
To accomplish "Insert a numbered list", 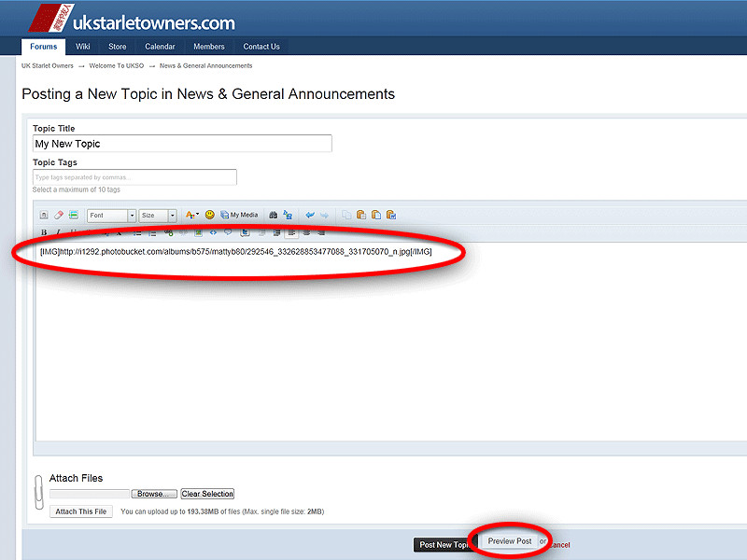I will pos(152,232).
